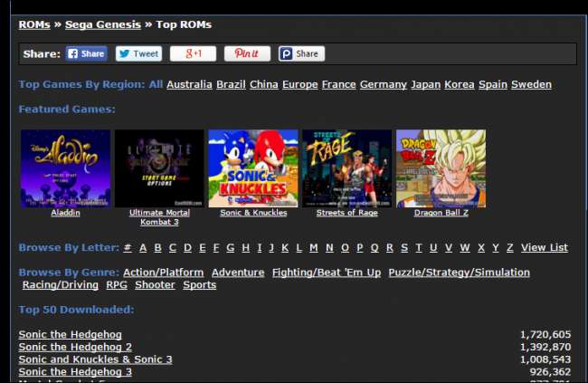
Task: Select the Sonic & Knuckles cover image
Action: click(x=253, y=168)
